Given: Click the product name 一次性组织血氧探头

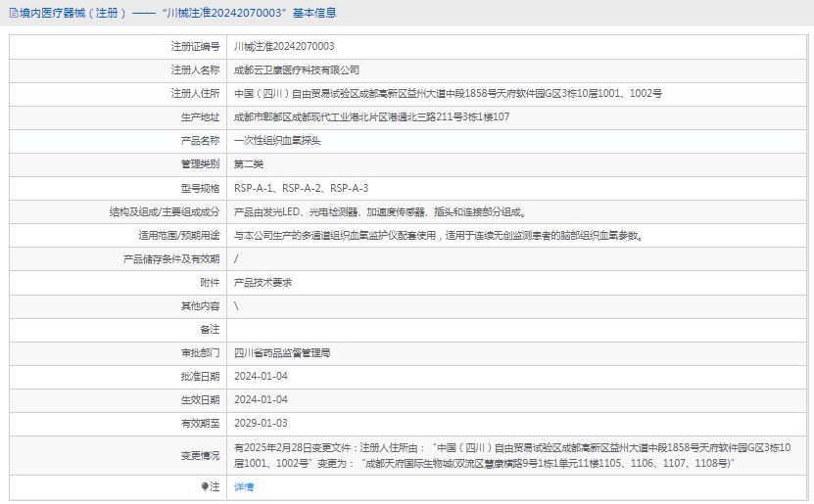Looking at the screenshot, I should (x=277, y=140).
